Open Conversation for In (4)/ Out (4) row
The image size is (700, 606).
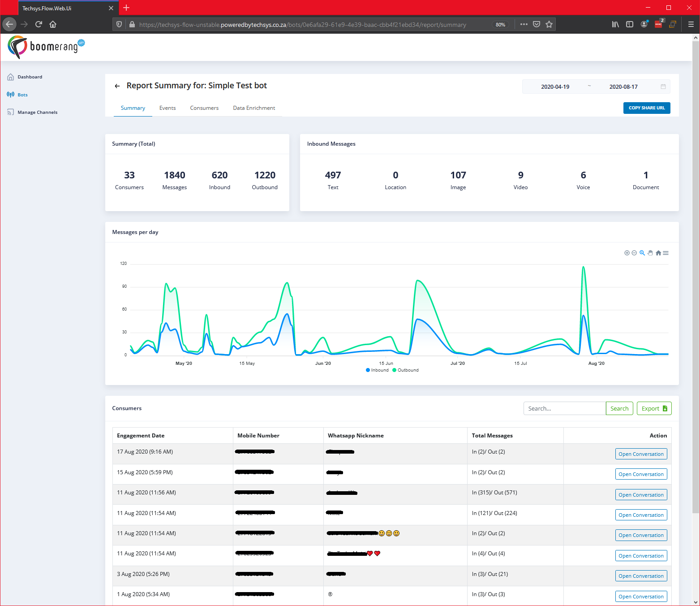point(641,556)
